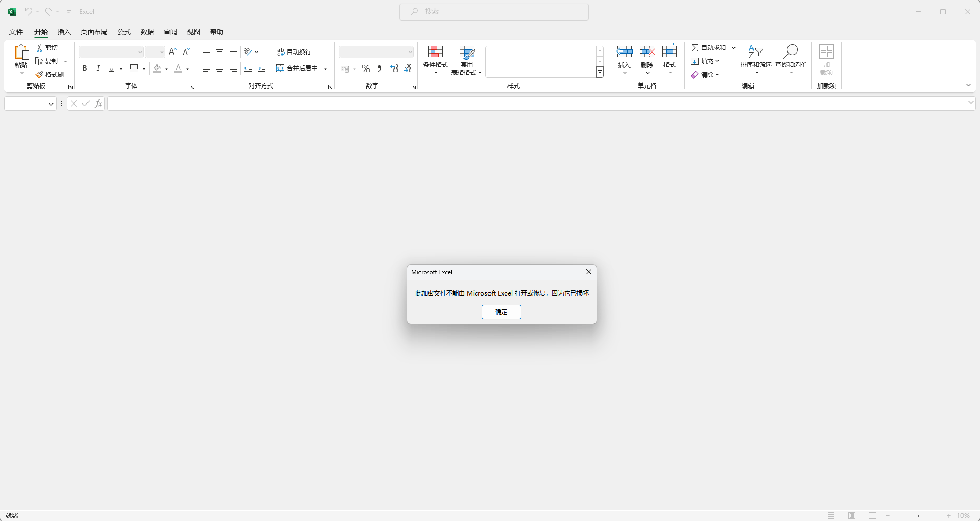980x521 pixels.
Task: Open the font size combo box
Action: coord(154,52)
